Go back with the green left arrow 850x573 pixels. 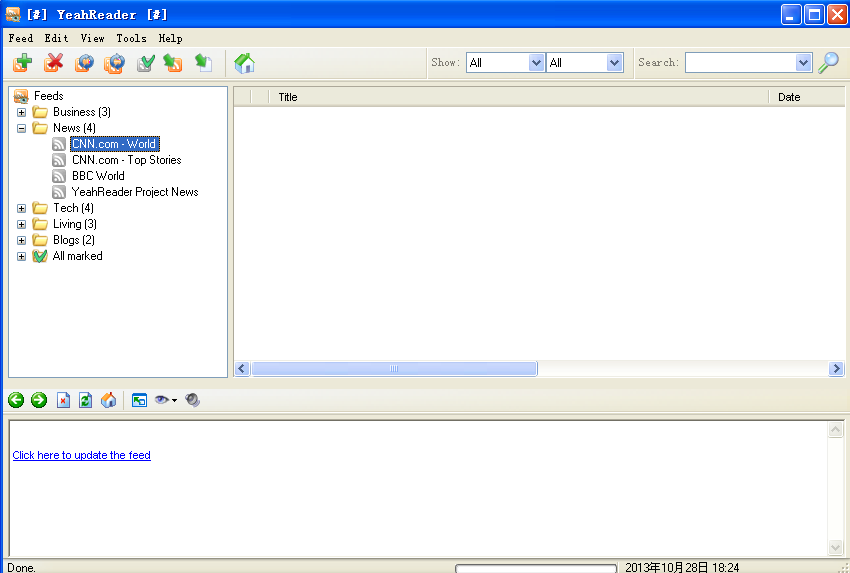tap(16, 401)
